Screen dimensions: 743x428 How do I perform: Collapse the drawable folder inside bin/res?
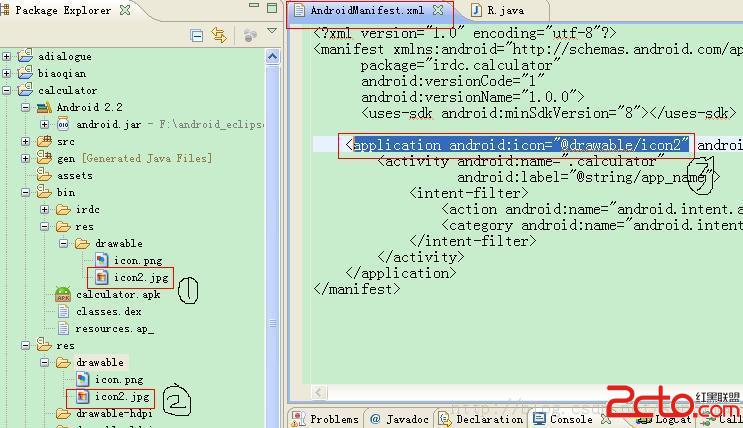coord(63,244)
